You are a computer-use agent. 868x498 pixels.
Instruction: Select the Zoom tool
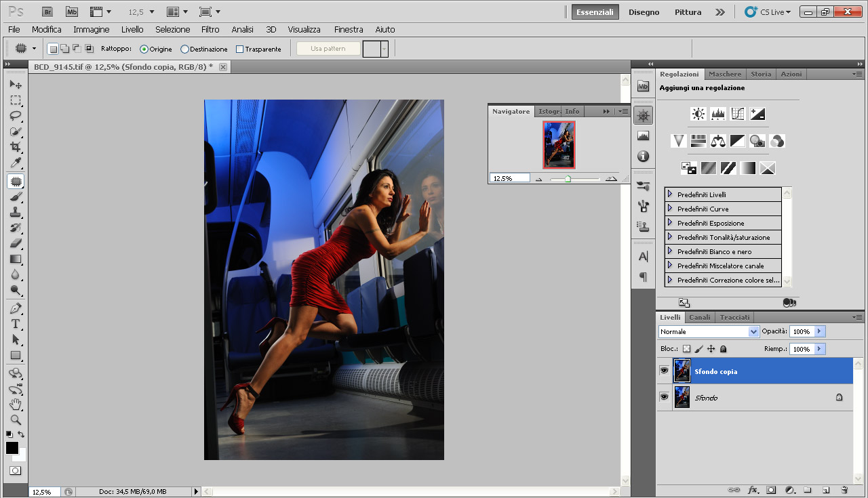16,420
